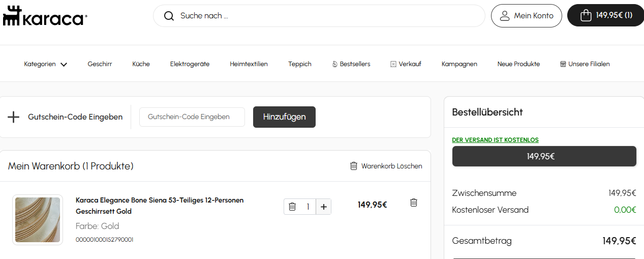Expand the Gutschein-Code Eingeben label
The height and width of the screenshot is (259, 644).
point(75,117)
